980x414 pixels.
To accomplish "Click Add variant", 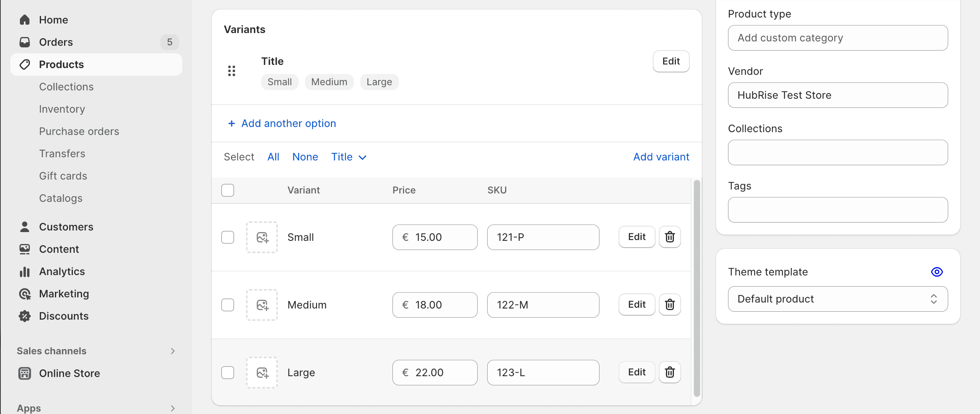I will tap(661, 157).
